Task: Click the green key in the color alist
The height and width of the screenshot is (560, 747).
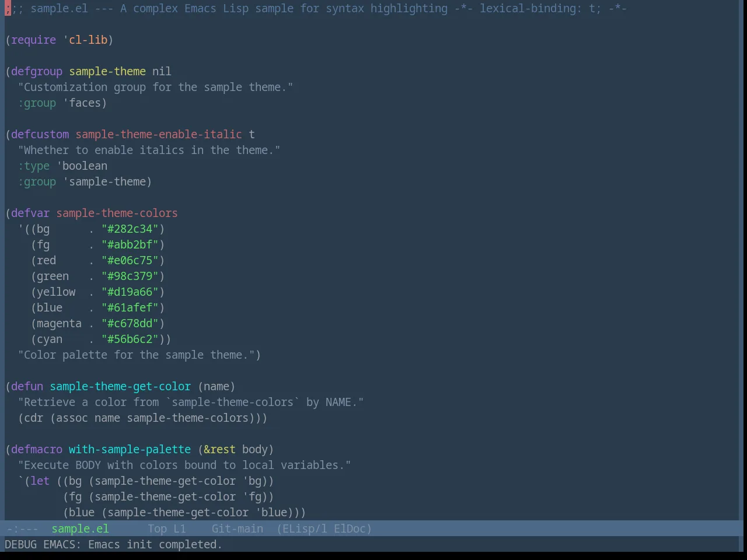Action: pos(53,276)
